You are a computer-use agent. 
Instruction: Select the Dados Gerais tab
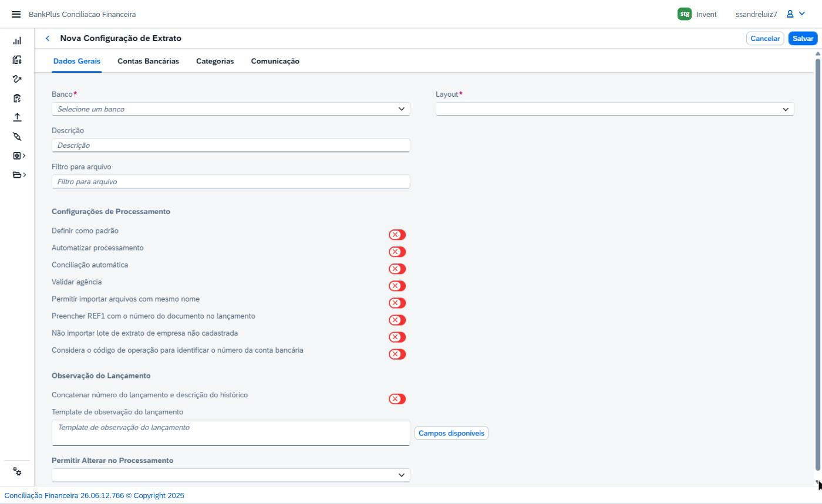(x=77, y=61)
